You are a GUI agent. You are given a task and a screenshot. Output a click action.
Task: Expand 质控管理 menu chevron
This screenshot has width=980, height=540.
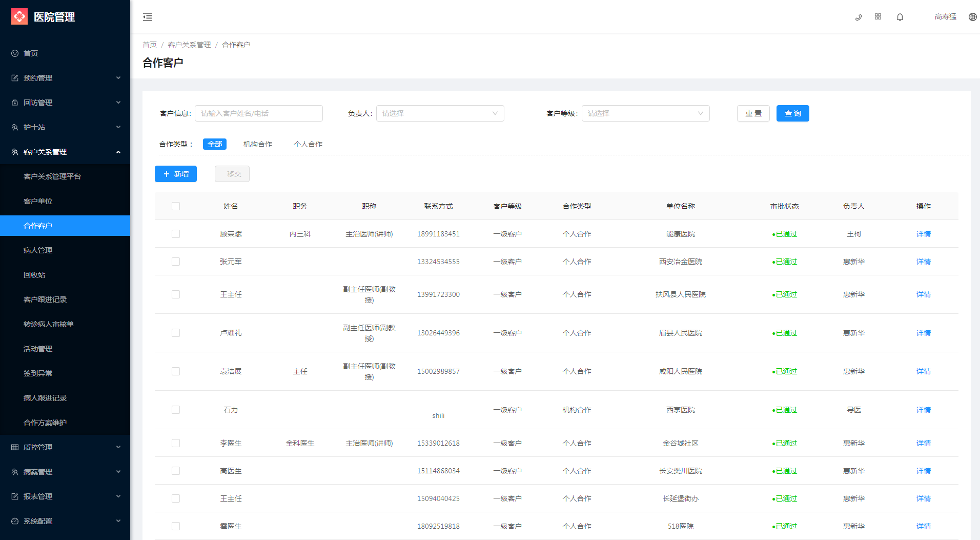(x=118, y=447)
